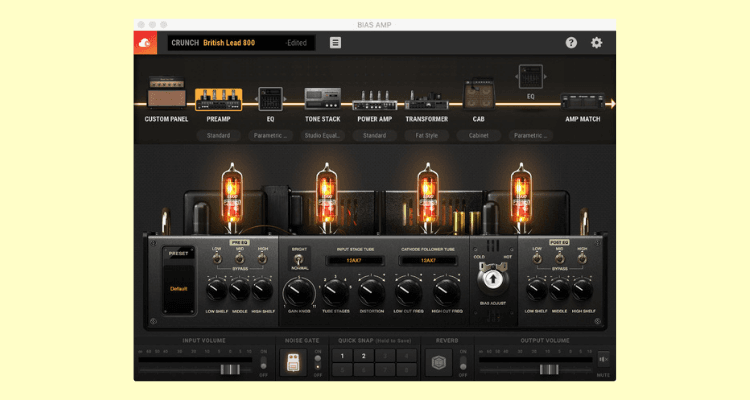Open the Cathode Follower Tube 12AX7 selector
The image size is (750, 400).
click(428, 261)
